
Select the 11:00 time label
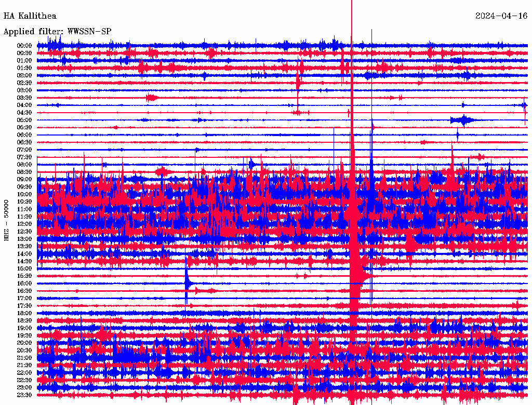[24, 209]
